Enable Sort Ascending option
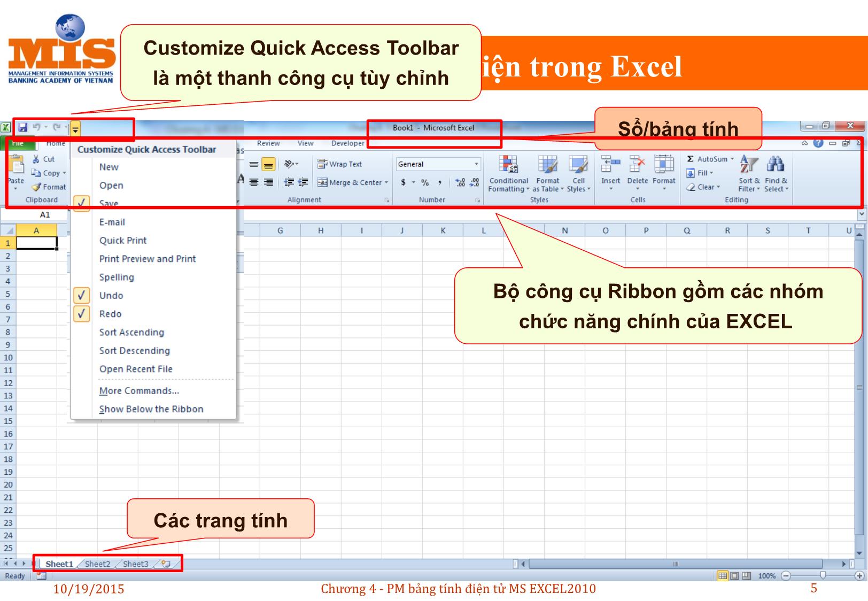868x601 pixels. pos(154,332)
